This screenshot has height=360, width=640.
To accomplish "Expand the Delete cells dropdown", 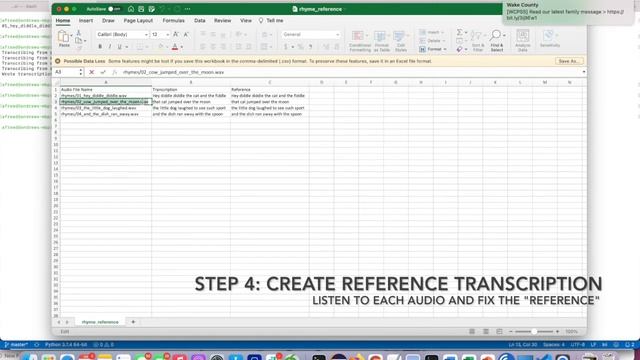I will tap(444, 41).
